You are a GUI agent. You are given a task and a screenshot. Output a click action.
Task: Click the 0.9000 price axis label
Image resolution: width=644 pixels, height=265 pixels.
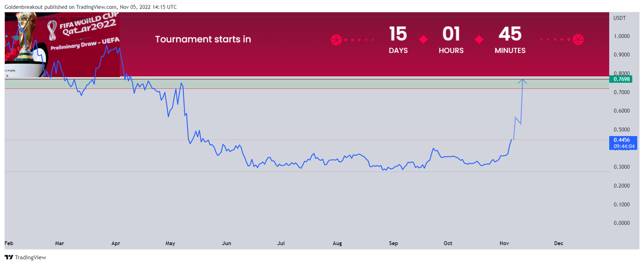(622, 55)
